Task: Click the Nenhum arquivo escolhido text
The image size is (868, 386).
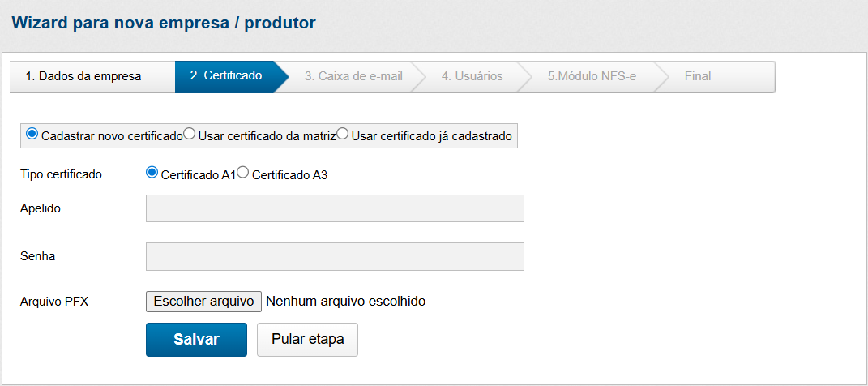Action: pyautogui.click(x=345, y=302)
